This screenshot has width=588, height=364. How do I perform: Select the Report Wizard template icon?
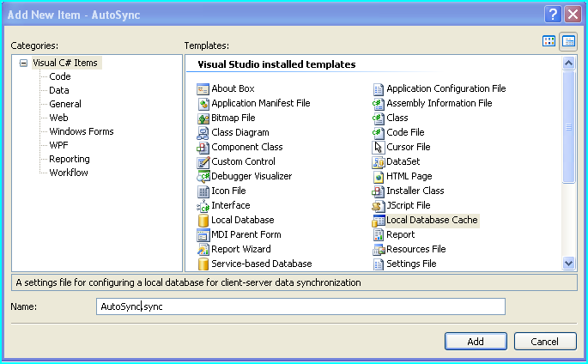[203, 250]
